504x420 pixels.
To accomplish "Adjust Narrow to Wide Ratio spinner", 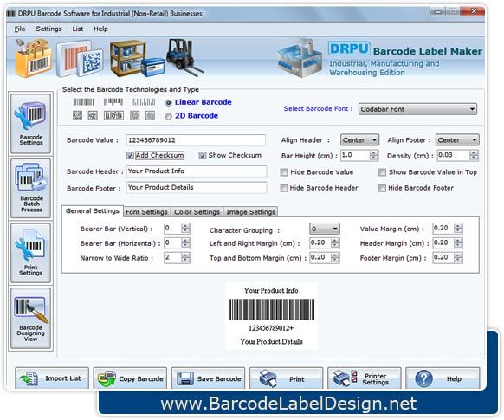I will tap(185, 257).
